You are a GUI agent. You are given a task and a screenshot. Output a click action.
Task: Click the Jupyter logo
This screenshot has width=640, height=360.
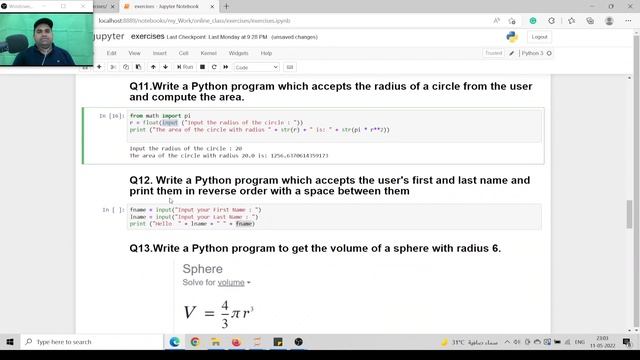point(109,36)
